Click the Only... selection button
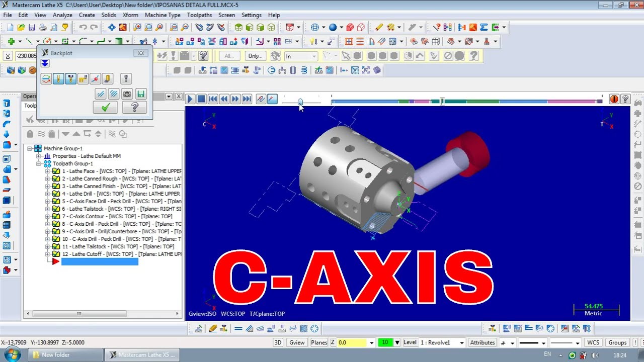 tap(255, 56)
